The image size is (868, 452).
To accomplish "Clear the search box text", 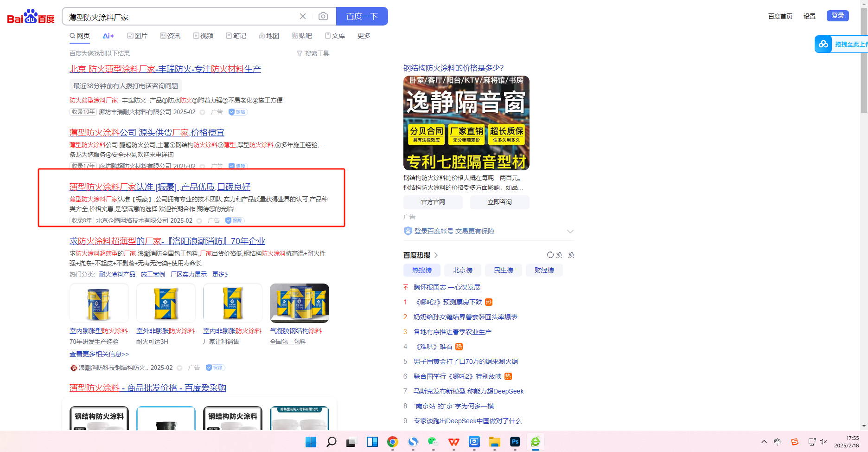I will coord(303,16).
